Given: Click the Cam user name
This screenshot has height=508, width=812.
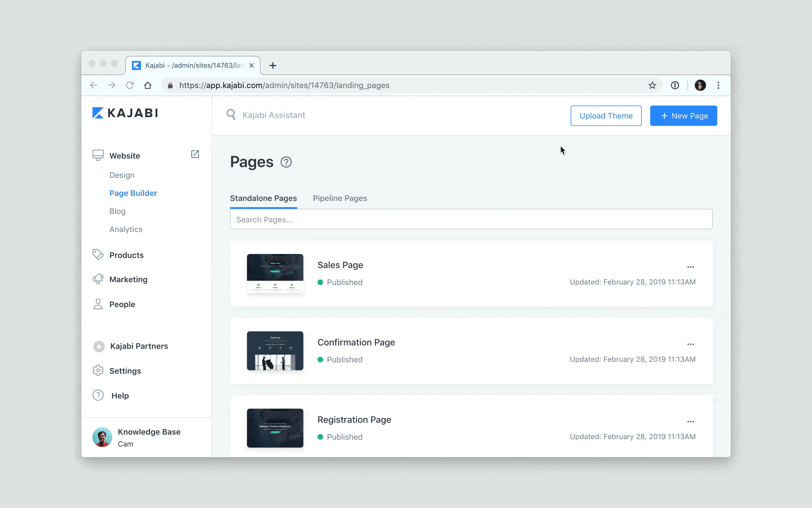Looking at the screenshot, I should tap(125, 444).
